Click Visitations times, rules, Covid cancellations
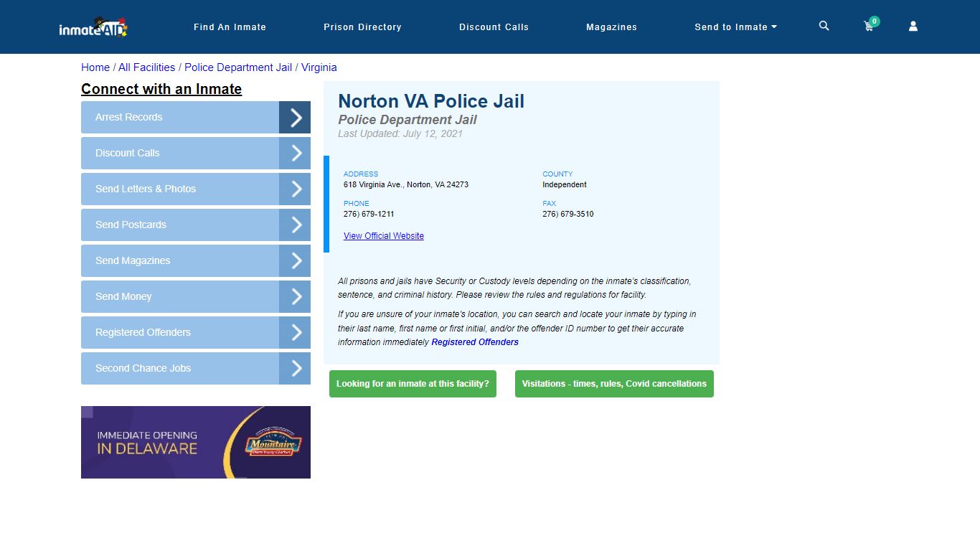Screen dimensions: 980x551 [614, 384]
